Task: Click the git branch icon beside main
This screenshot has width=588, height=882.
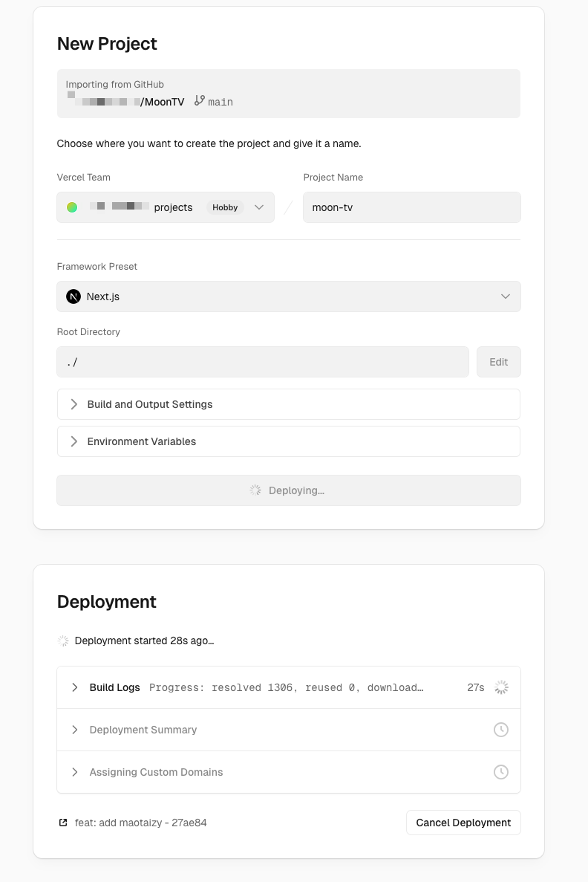Action: [x=200, y=101]
